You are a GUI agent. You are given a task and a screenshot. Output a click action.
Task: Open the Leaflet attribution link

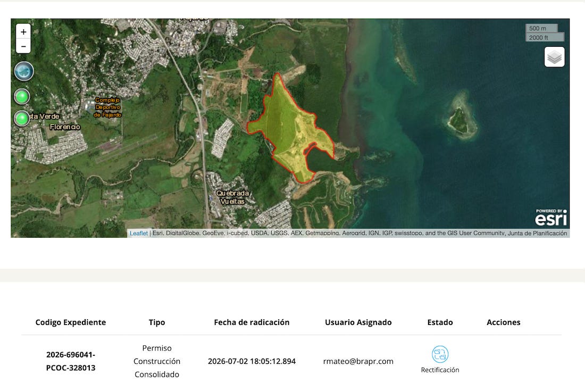(x=138, y=233)
